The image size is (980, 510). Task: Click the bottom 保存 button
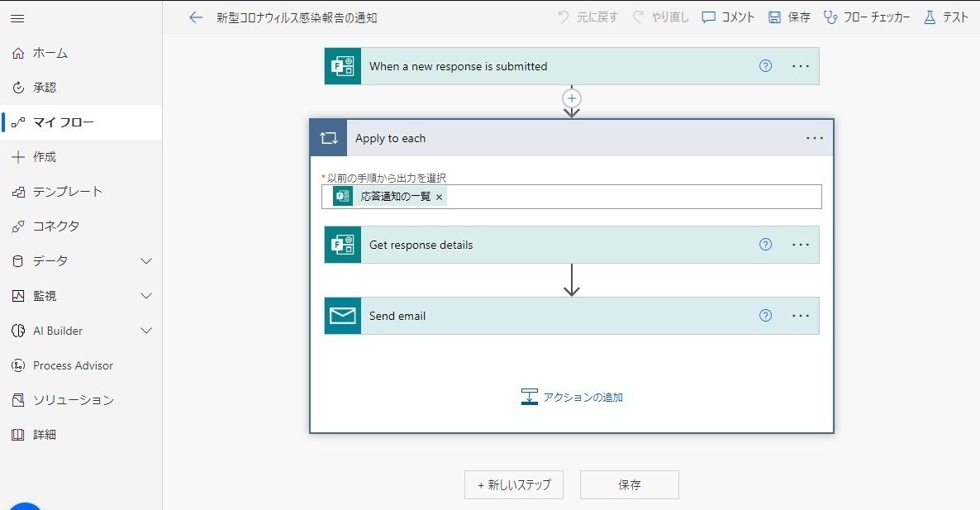click(629, 484)
